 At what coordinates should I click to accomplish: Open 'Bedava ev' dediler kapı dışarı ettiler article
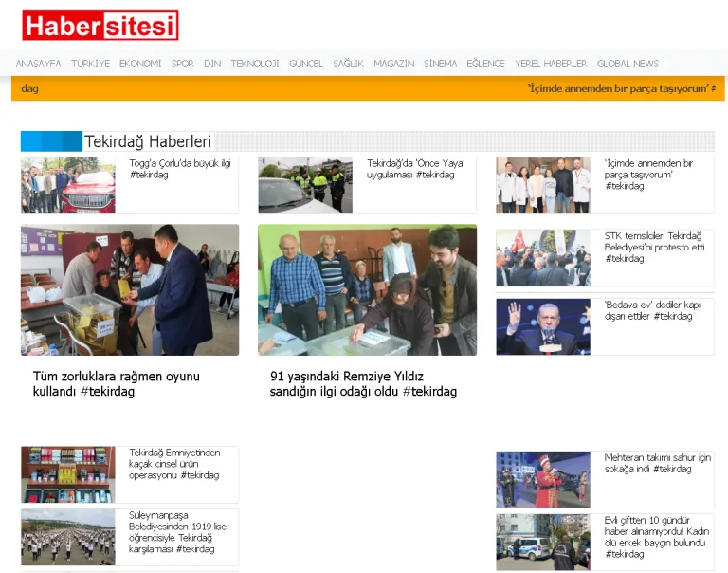click(x=652, y=310)
